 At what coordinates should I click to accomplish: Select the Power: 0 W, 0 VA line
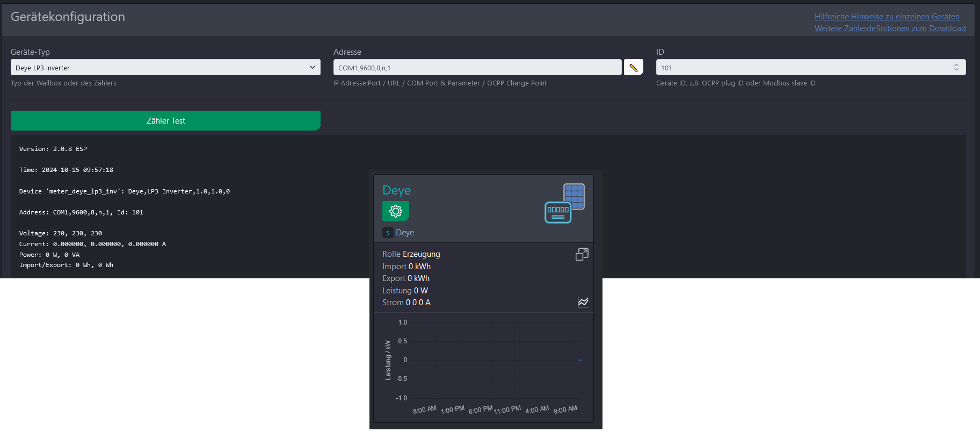(49, 255)
